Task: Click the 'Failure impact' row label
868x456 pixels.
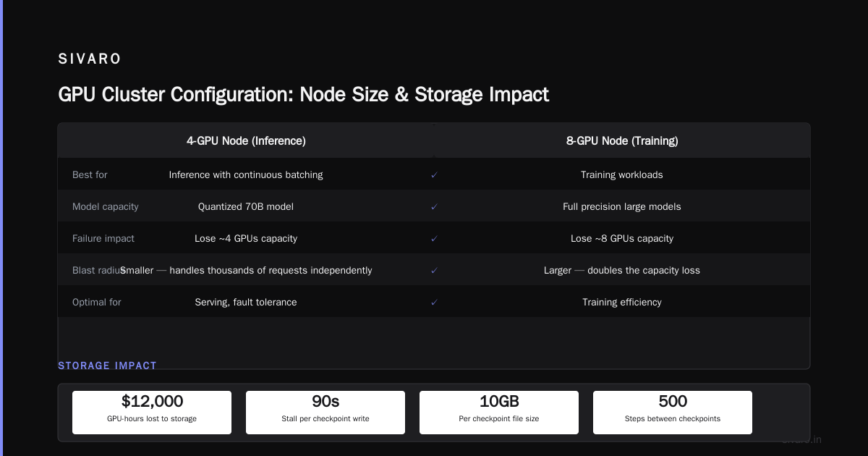Action: coord(103,239)
